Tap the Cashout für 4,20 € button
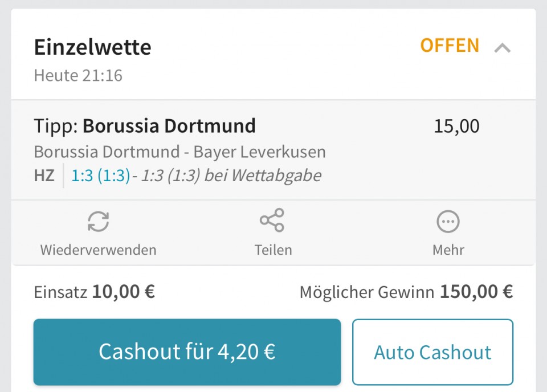 coord(187,352)
